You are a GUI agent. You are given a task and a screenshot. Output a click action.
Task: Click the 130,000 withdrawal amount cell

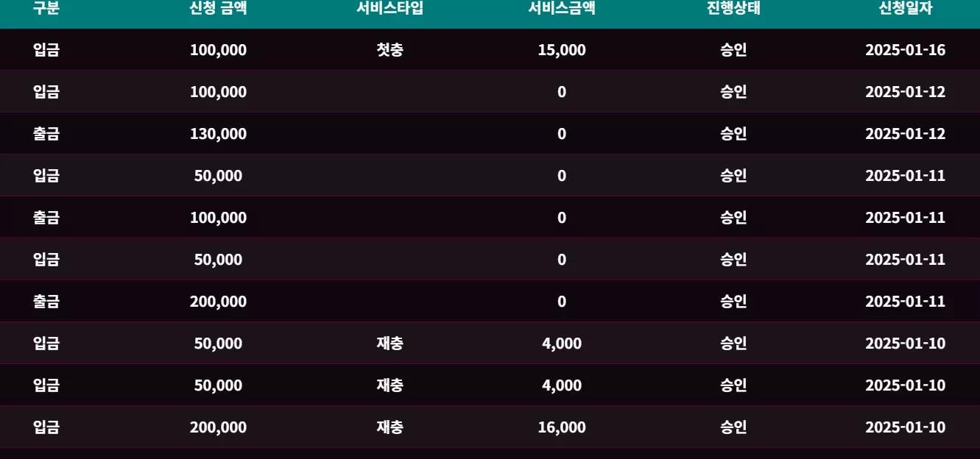(x=218, y=134)
